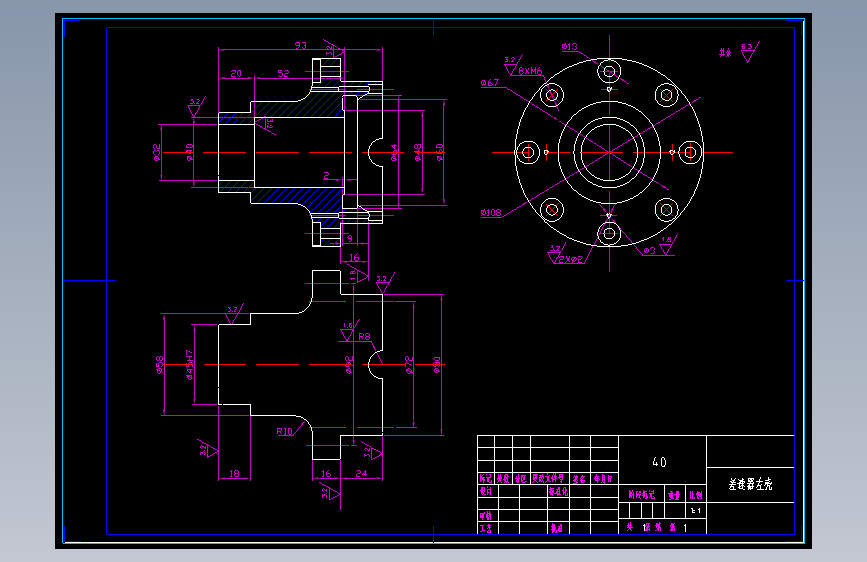Click the 52 length dimension text
867x562 pixels.
point(283,73)
